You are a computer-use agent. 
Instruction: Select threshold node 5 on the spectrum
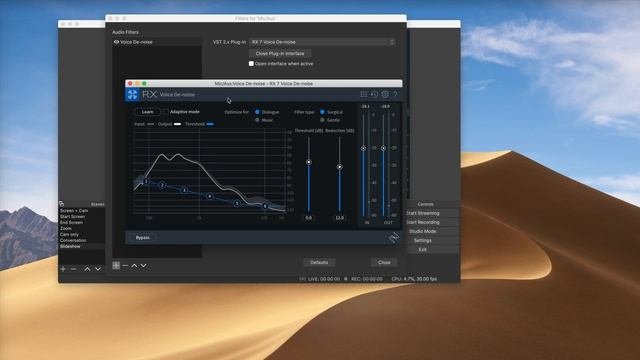(237, 203)
